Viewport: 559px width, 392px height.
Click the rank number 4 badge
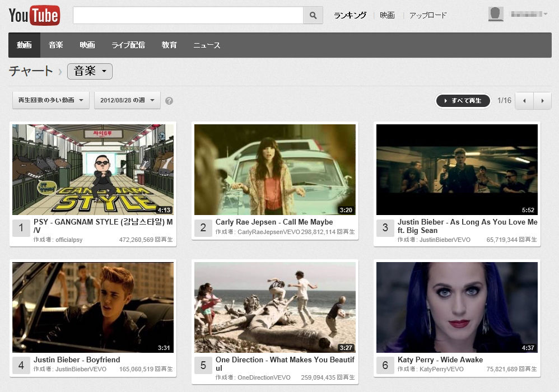[x=21, y=366]
